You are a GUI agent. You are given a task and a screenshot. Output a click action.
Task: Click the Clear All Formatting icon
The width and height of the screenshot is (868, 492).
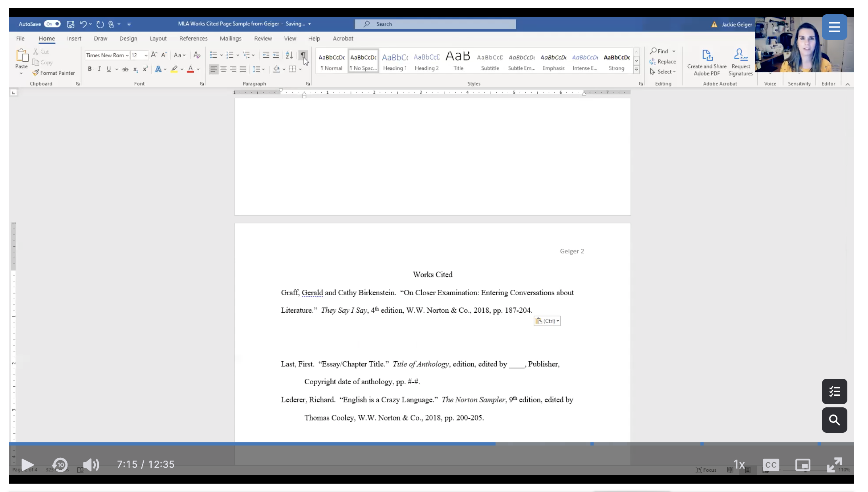pyautogui.click(x=197, y=55)
